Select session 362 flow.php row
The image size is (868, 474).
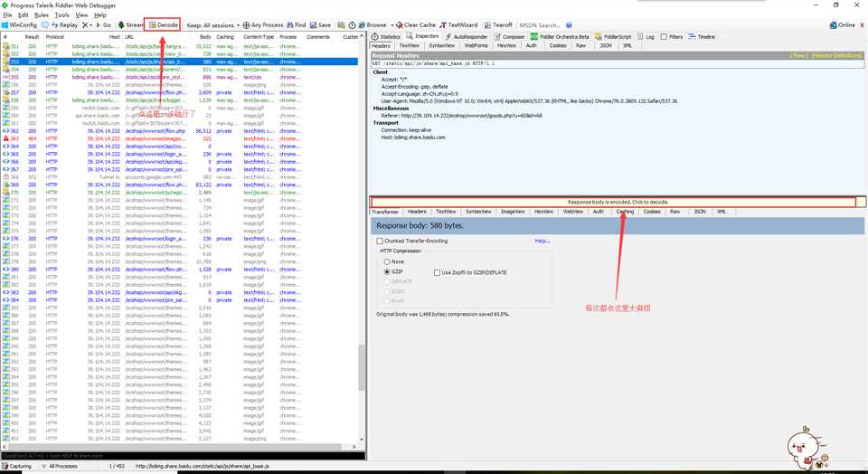(x=180, y=131)
